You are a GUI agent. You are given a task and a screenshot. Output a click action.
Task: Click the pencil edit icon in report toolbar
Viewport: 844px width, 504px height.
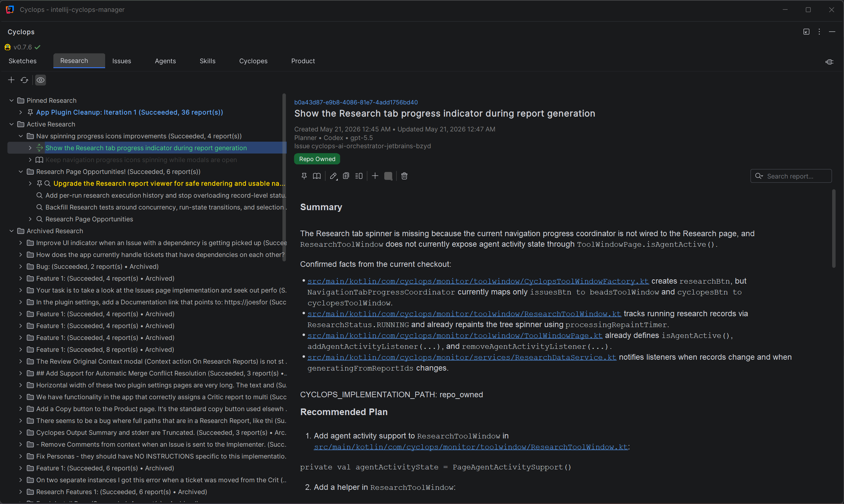(x=333, y=176)
